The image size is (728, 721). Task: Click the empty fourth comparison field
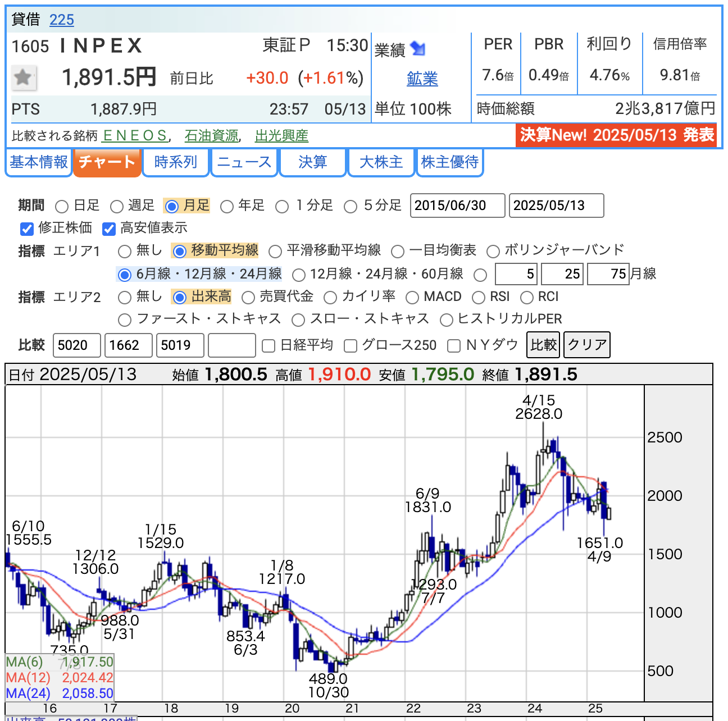232,345
